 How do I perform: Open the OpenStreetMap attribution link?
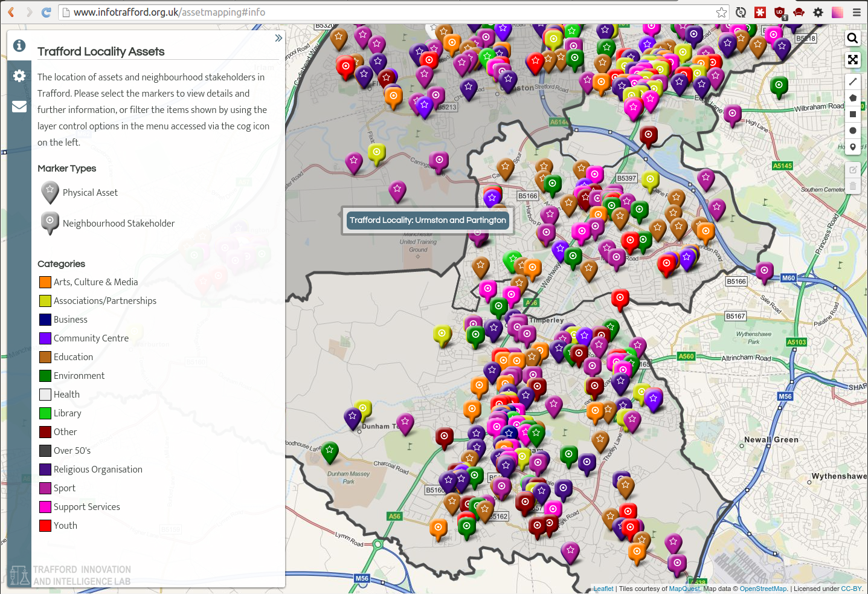[x=763, y=589]
